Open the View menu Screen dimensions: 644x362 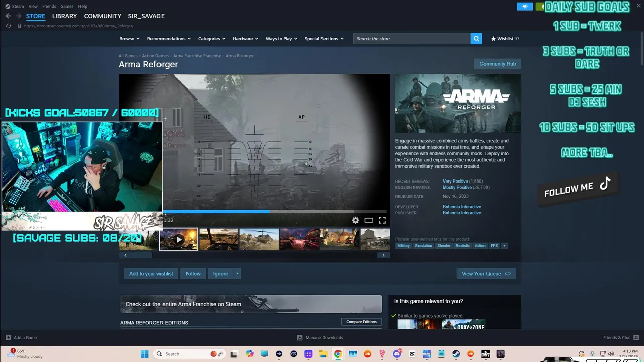(33, 6)
